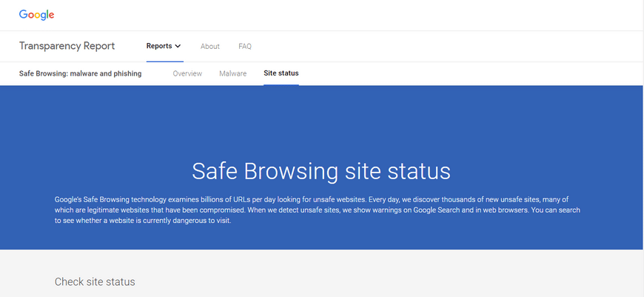Open the Transparency Report home title
This screenshot has width=644, height=297.
[67, 46]
